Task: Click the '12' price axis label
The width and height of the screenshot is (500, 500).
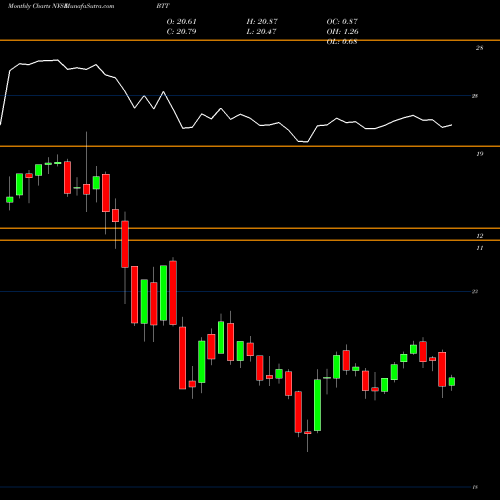Action: [x=479, y=236]
